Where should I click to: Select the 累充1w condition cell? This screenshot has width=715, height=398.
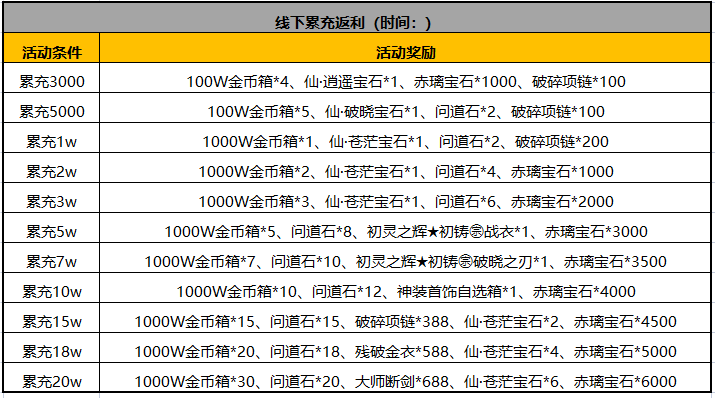pos(52,138)
